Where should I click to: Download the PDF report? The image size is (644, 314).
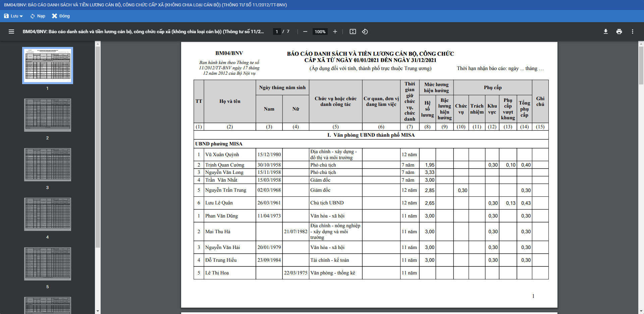(605, 32)
